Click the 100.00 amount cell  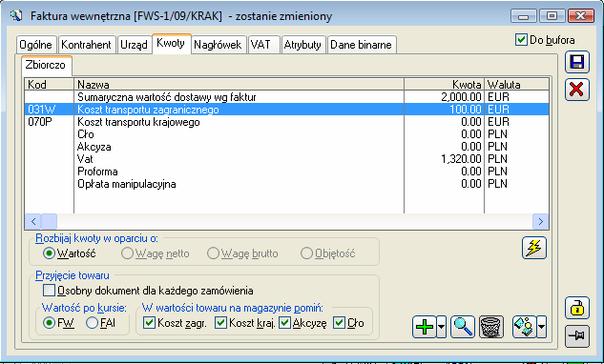coord(444,110)
